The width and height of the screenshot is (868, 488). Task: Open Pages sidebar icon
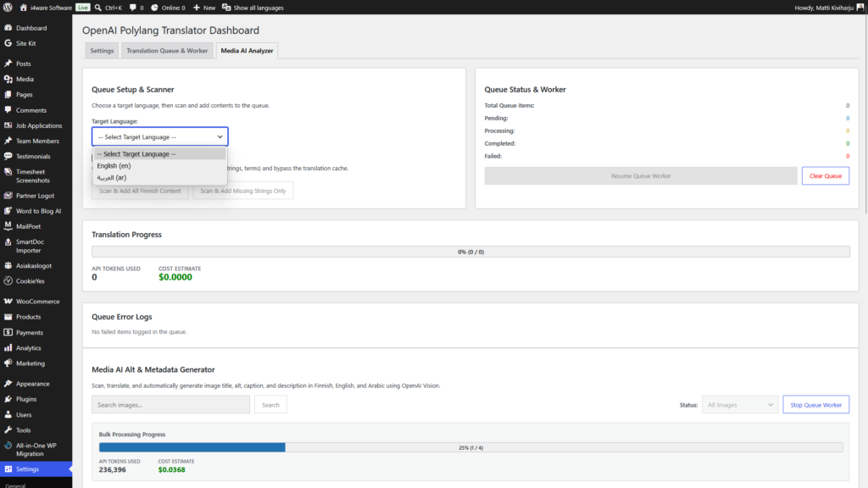(8, 95)
